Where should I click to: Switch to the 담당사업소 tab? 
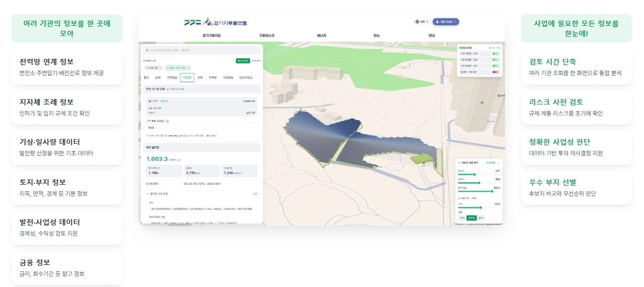click(x=246, y=78)
